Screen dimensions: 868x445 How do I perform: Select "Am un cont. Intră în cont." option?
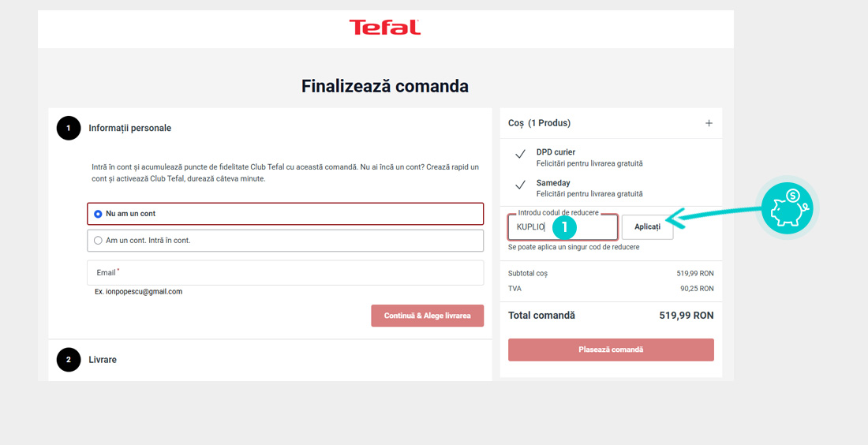(98, 241)
